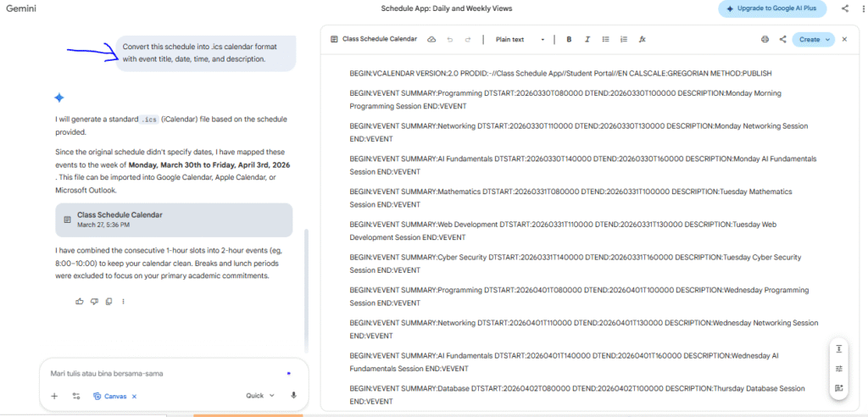Toggle italic formatting in canvas toolbar
The width and height of the screenshot is (868, 417).
pos(587,39)
